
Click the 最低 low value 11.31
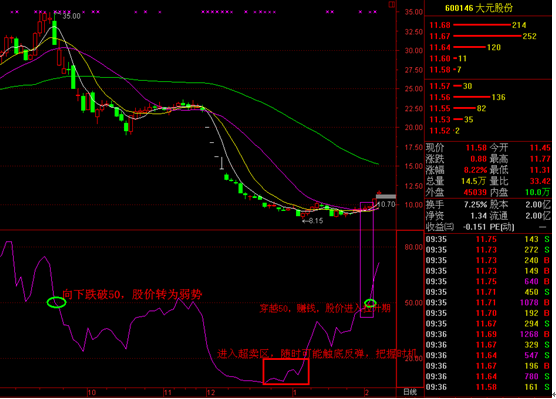(540, 170)
